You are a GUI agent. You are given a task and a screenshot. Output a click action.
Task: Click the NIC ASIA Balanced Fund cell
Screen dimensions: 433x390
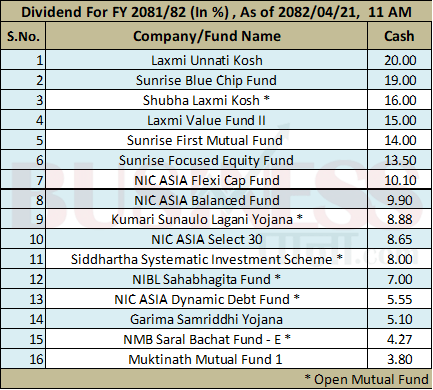pyautogui.click(x=207, y=200)
